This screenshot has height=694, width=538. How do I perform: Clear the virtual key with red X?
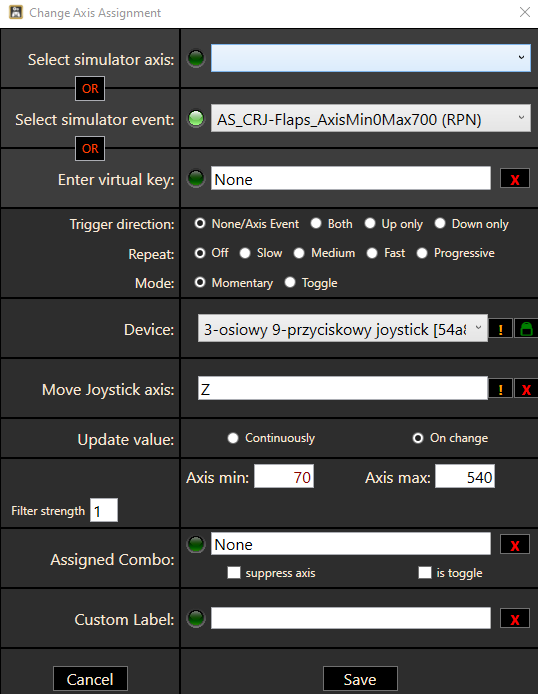click(x=515, y=178)
